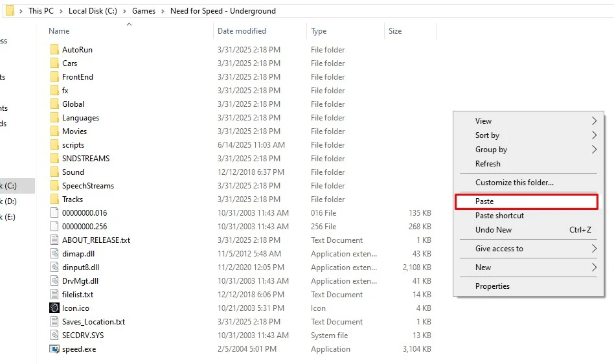Select the SNDSTREAMS folder icon
The height and width of the screenshot is (364, 614).
pyautogui.click(x=54, y=159)
